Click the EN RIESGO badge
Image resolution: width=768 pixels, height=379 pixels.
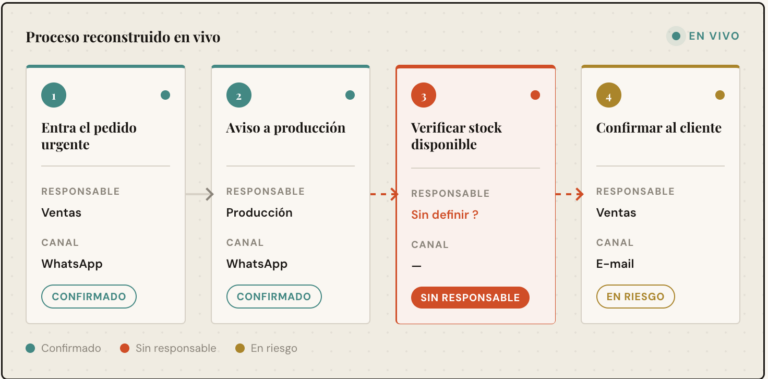pos(635,297)
